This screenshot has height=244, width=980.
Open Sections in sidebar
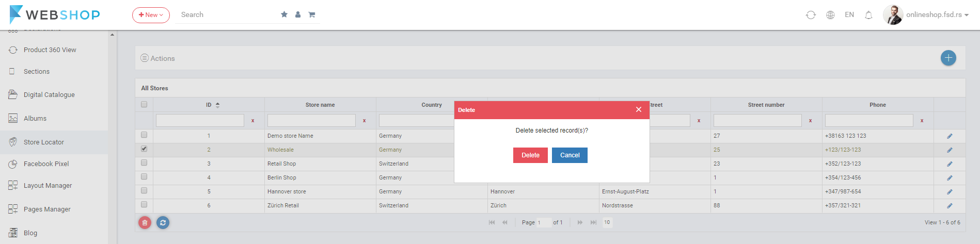(37, 72)
